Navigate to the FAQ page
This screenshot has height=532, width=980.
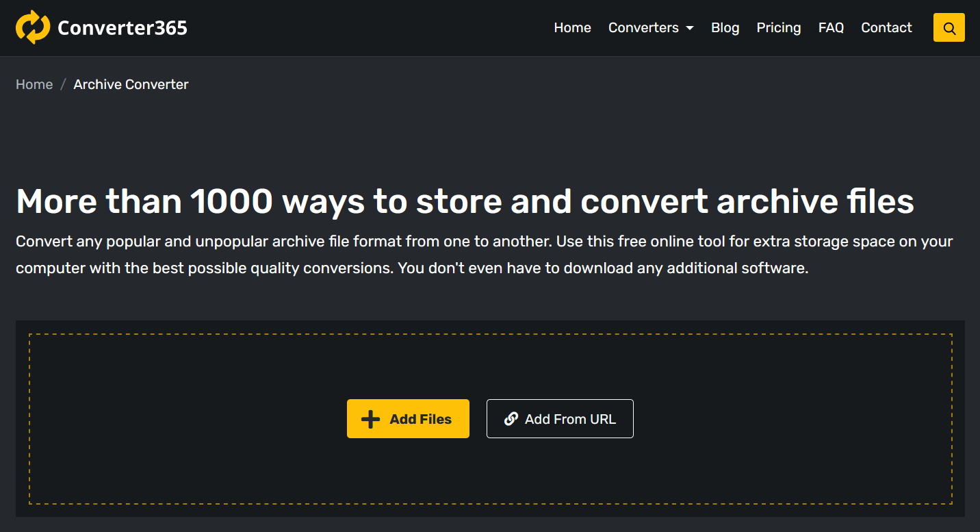click(x=831, y=28)
